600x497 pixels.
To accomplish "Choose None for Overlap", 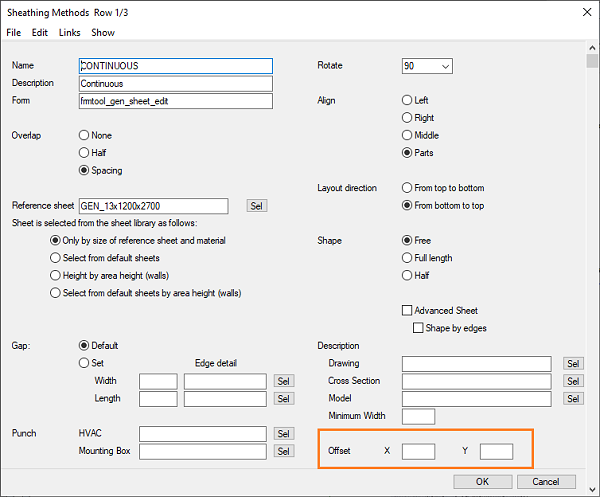I will click(x=84, y=135).
